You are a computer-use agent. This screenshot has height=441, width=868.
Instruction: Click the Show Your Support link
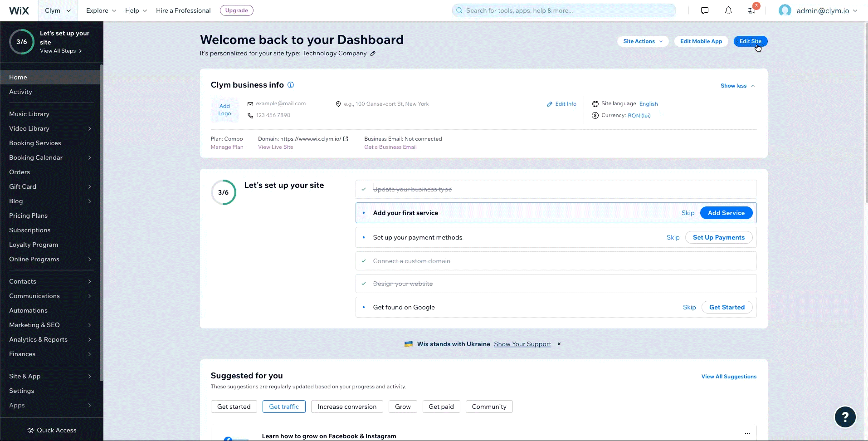522,344
